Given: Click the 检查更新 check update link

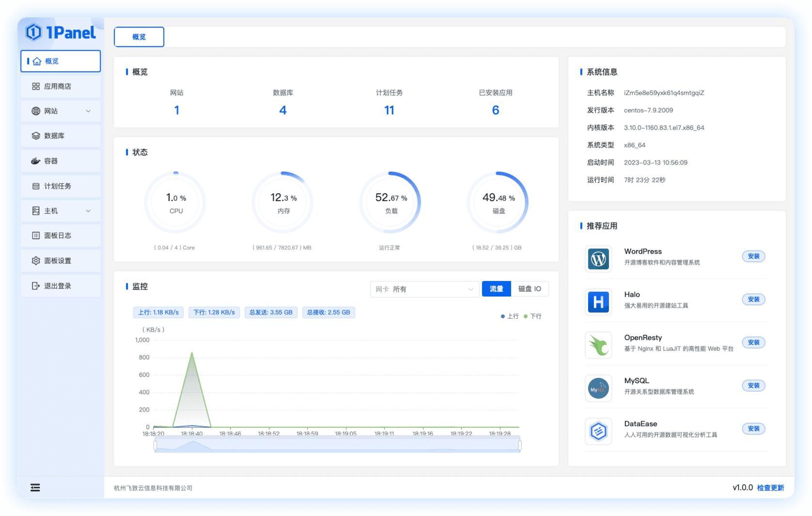Looking at the screenshot, I should (770, 488).
